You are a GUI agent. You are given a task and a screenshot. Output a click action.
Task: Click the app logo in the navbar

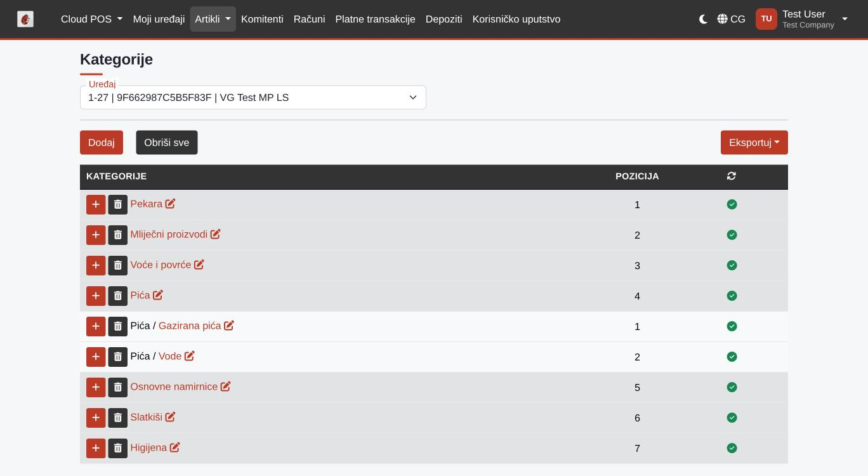pyautogui.click(x=25, y=19)
